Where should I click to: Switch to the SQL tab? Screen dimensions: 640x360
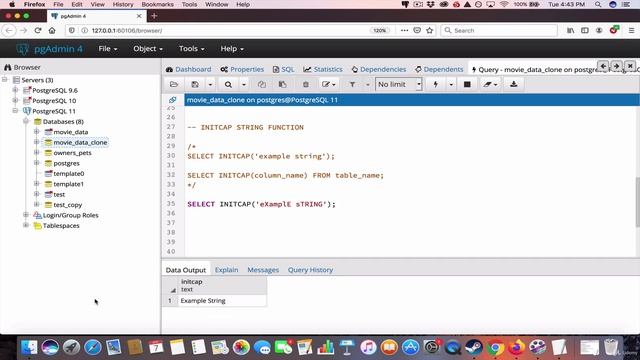click(283, 69)
